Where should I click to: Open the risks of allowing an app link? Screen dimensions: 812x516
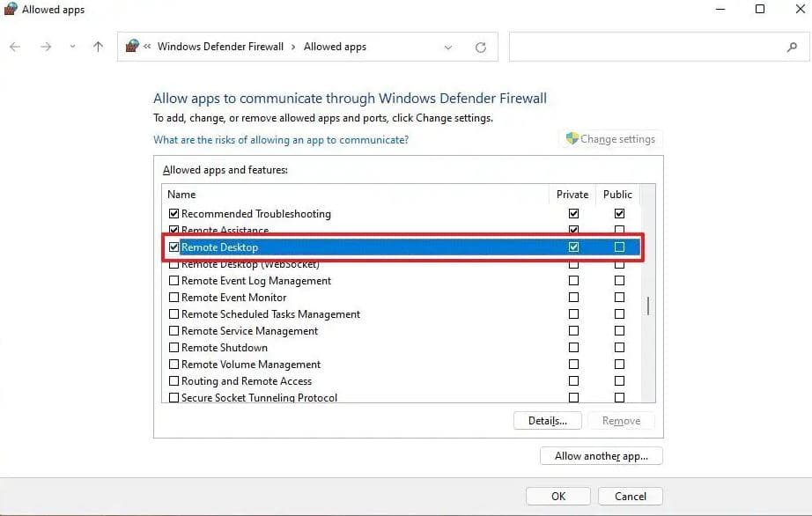pyautogui.click(x=281, y=140)
